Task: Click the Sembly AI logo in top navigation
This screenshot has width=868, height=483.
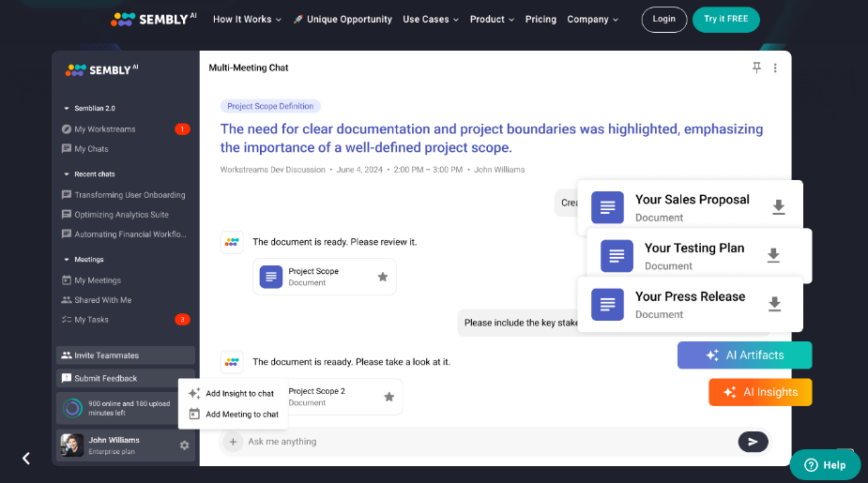Action: (x=153, y=20)
